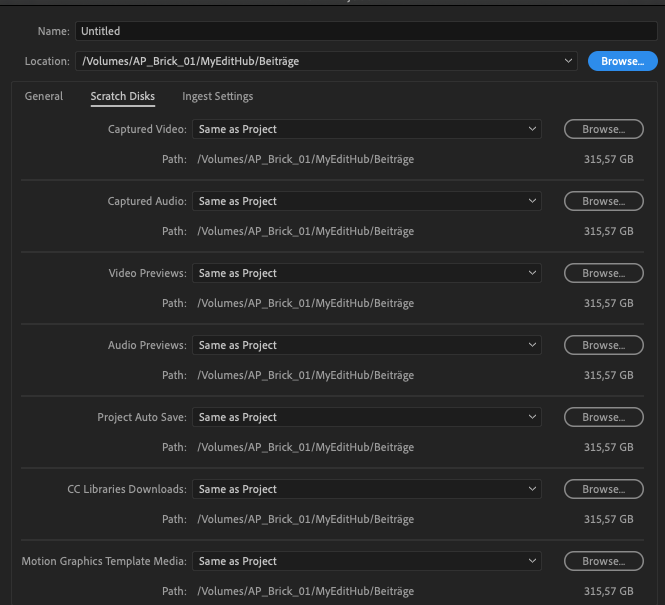Select the Scratch Disks tab
Image resolution: width=665 pixels, height=605 pixels.
point(122,96)
